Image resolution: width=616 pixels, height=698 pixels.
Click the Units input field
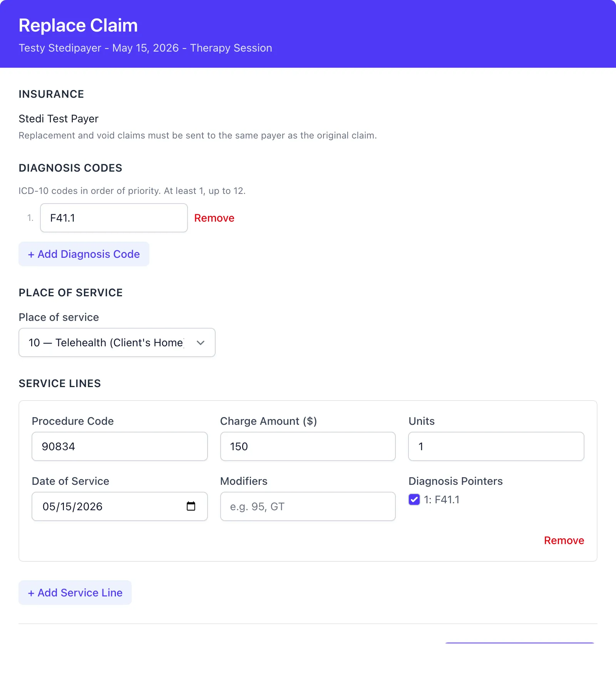pos(496,446)
